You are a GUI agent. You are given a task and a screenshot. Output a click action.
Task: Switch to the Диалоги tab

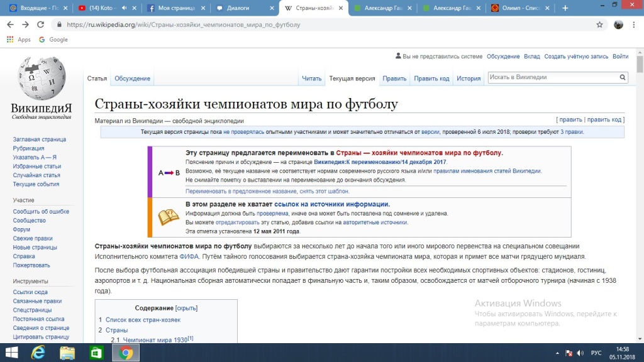click(245, 8)
